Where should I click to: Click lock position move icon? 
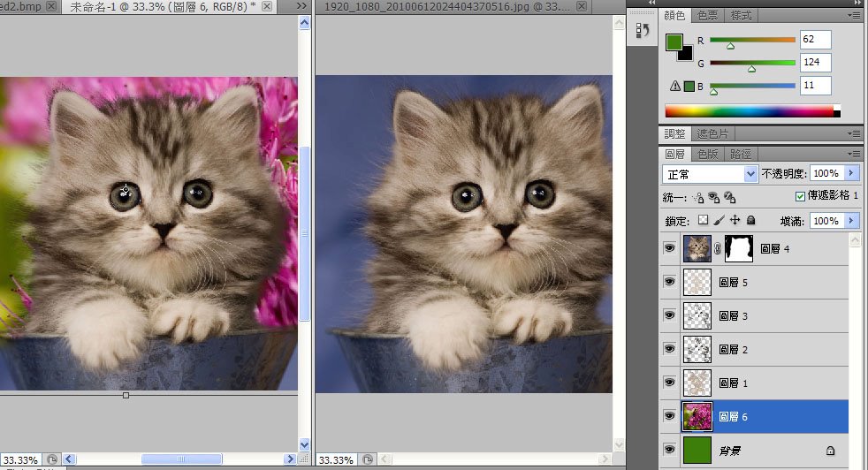pos(735,220)
